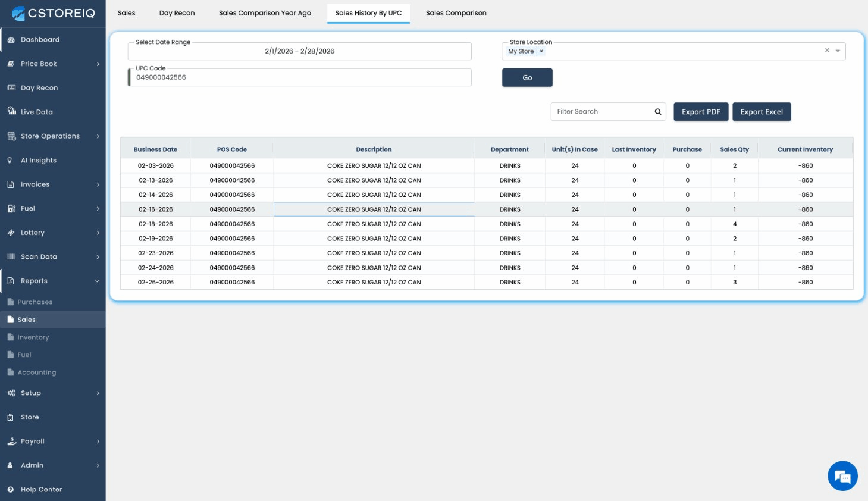
Task: Collapse the Reports menu section
Action: [x=97, y=281]
